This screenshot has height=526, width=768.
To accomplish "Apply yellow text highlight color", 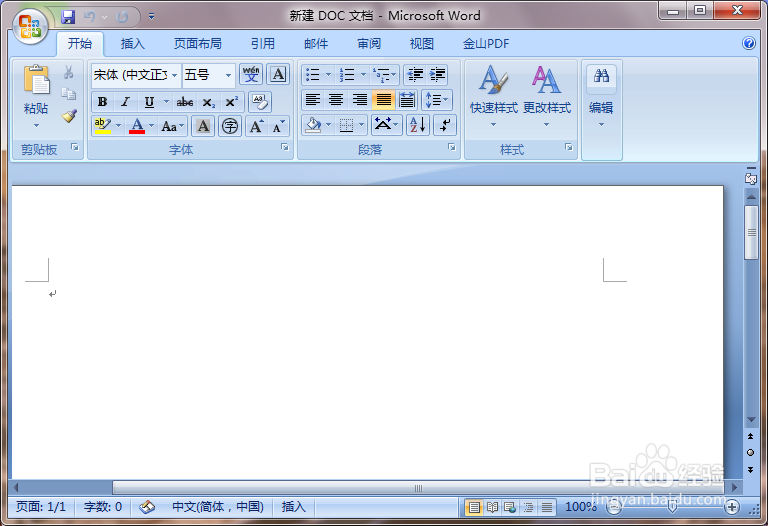I will click(103, 126).
